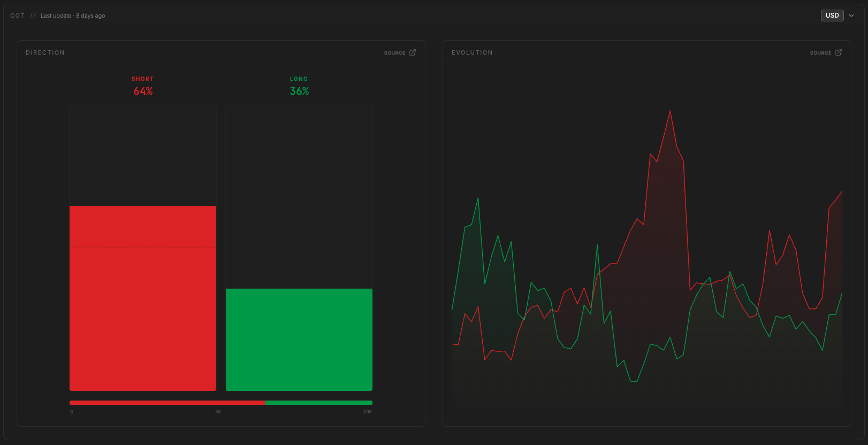Click the 50 midpoint tick under the ratio bar
Image resolution: width=868 pixels, height=445 pixels.
pos(218,412)
